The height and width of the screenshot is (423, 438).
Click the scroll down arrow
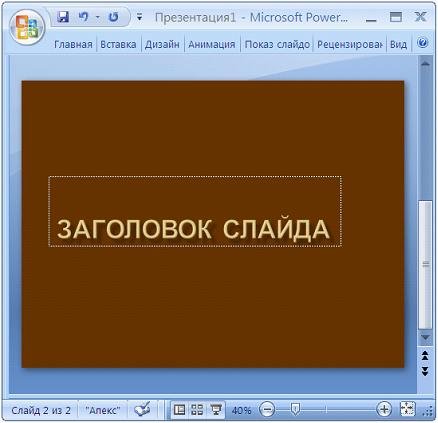click(x=425, y=338)
